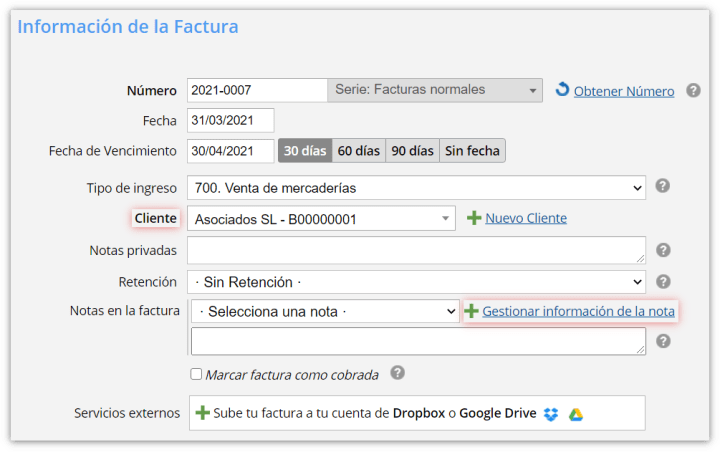The image size is (720, 452).
Task: Open help icon for Notas privadas
Action: pyautogui.click(x=663, y=250)
